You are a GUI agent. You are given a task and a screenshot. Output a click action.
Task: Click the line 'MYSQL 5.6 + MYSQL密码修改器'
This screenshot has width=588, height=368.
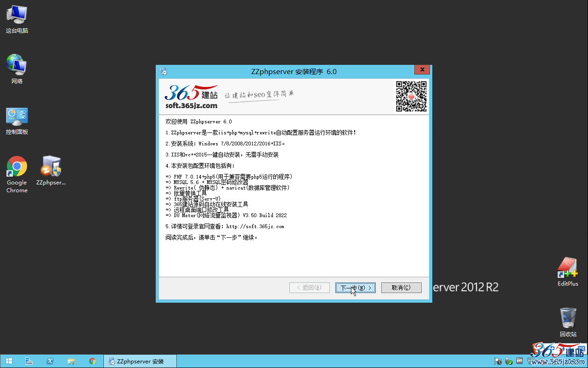point(207,183)
